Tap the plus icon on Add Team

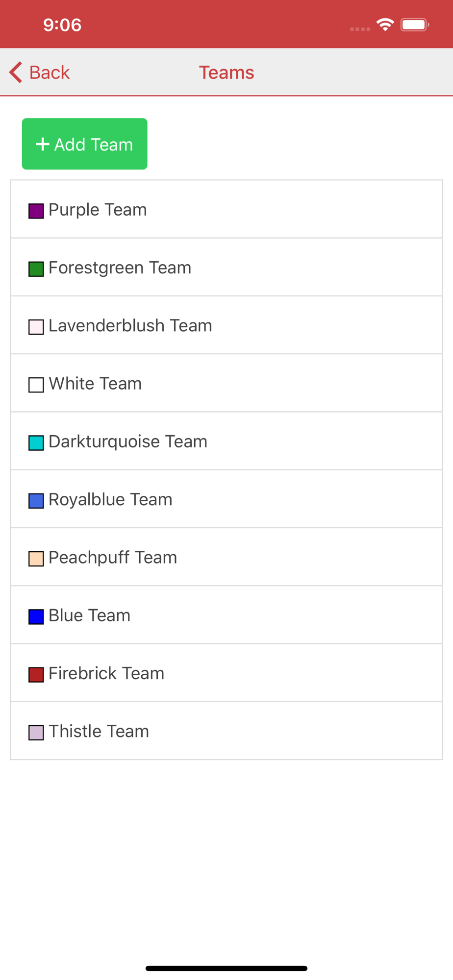(x=43, y=144)
